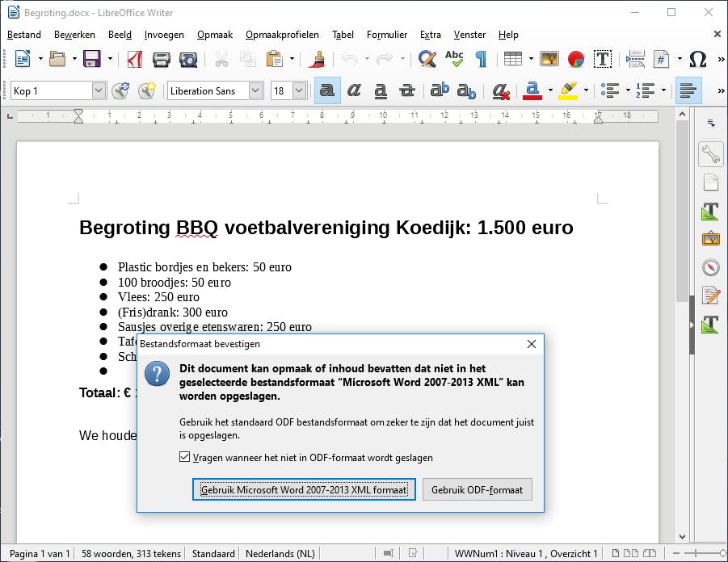Open sidebar Properties wrench icon
The image size is (728, 562).
tap(711, 154)
